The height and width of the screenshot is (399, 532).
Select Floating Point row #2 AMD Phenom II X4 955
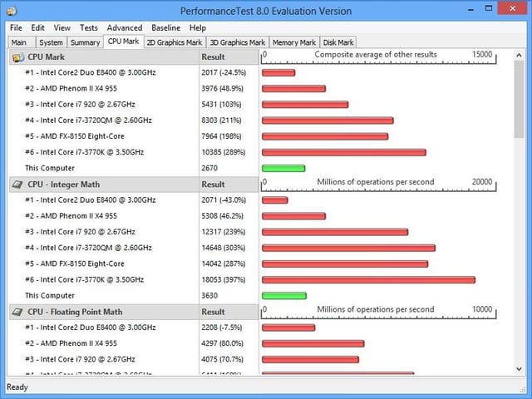(71, 343)
